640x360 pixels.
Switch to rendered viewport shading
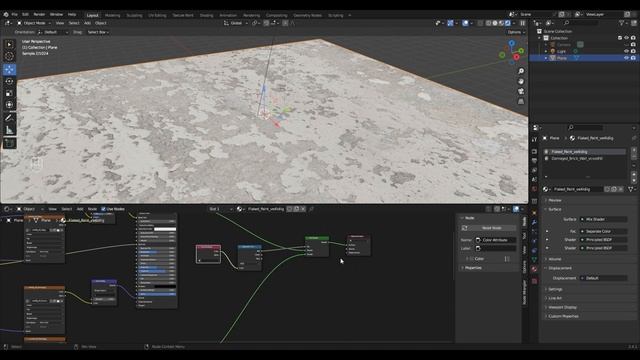[x=508, y=23]
